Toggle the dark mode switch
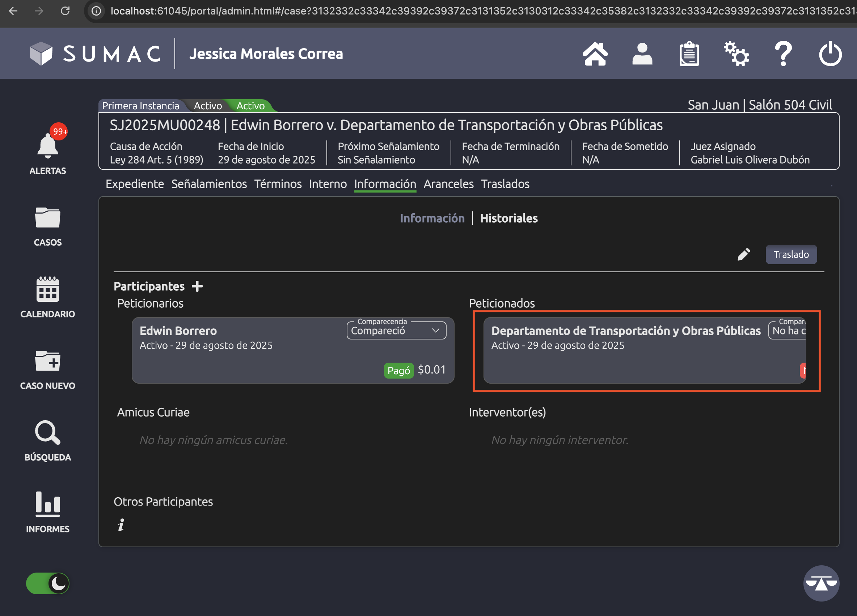 pyautogui.click(x=48, y=583)
